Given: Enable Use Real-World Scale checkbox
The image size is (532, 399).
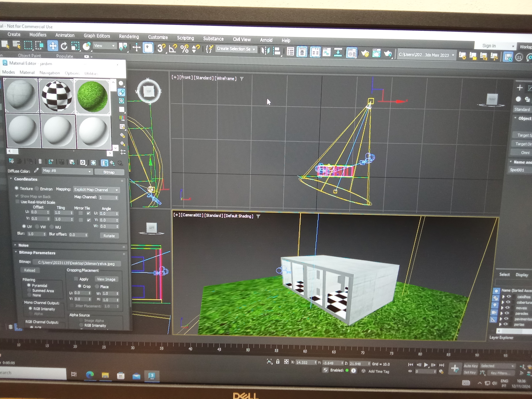Looking at the screenshot, I should (x=17, y=202).
